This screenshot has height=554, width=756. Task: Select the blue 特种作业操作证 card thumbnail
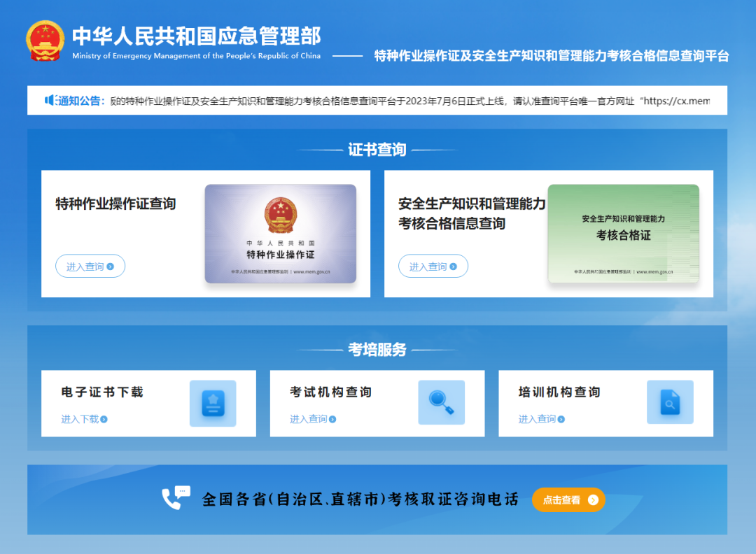click(x=281, y=234)
